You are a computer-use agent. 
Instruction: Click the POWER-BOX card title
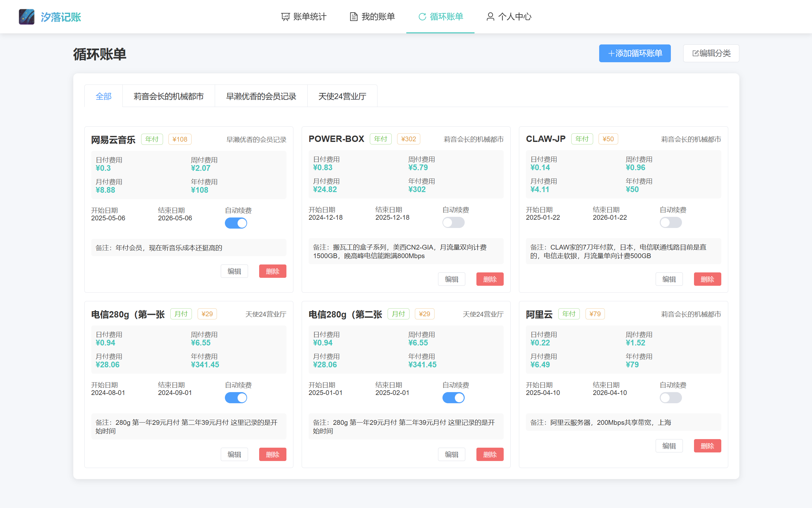click(x=336, y=139)
